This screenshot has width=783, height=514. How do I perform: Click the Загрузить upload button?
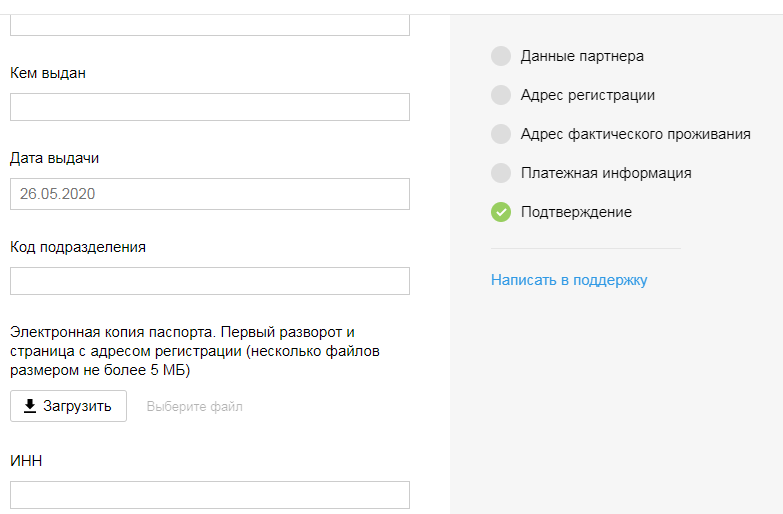tap(68, 406)
